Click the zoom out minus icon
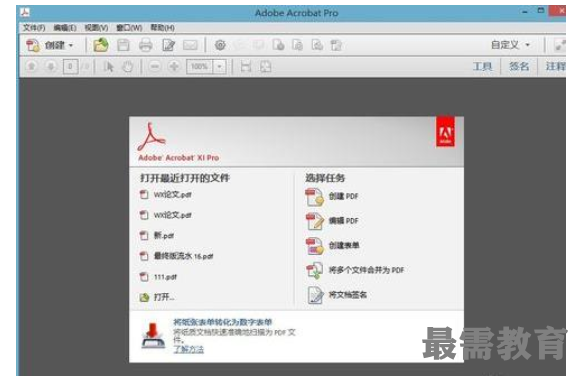This screenshot has height=383, width=574. 155,67
